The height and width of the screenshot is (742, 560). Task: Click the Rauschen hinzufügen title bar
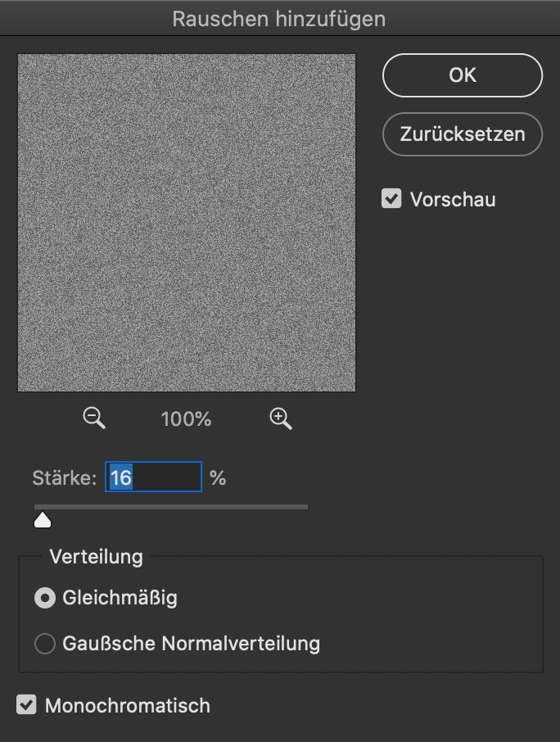pyautogui.click(x=280, y=18)
